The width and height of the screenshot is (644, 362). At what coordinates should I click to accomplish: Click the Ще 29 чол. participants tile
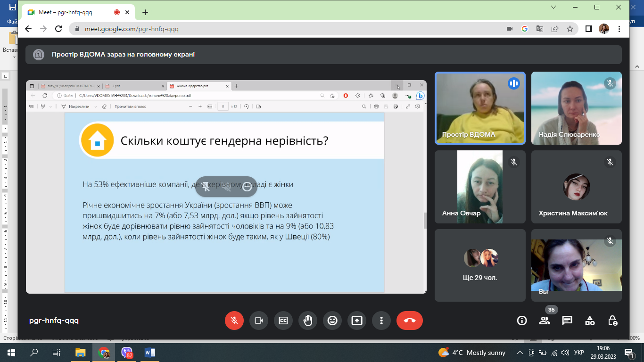480,265
